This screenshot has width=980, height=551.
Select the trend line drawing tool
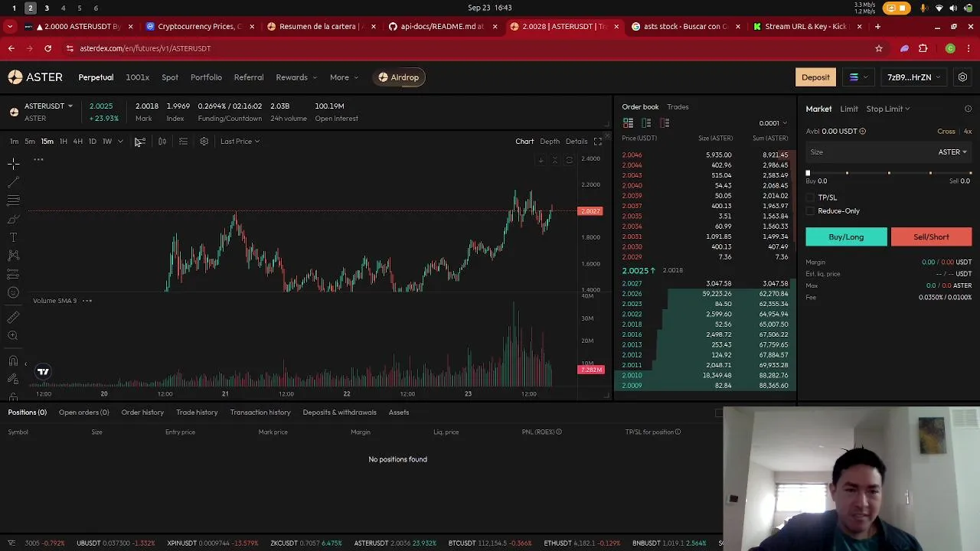click(x=13, y=182)
